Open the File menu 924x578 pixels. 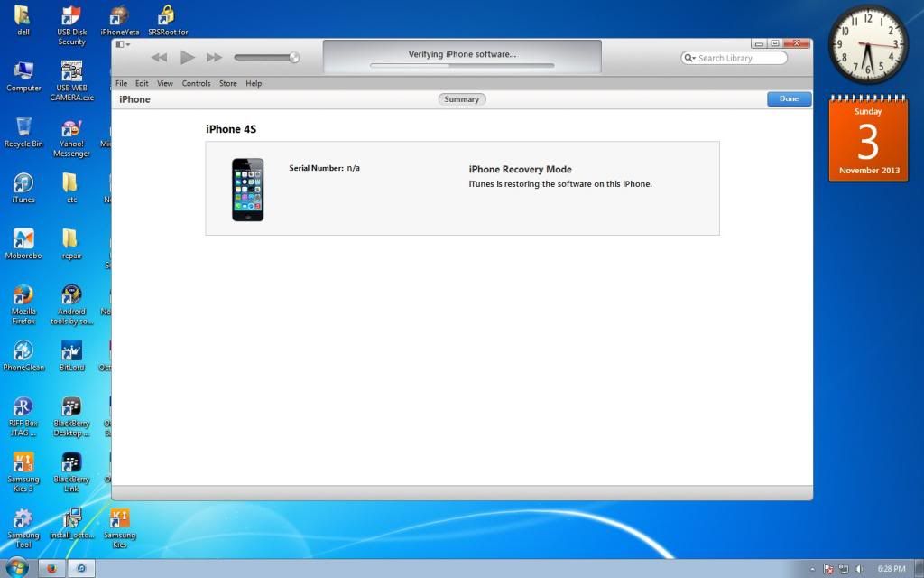coord(121,83)
